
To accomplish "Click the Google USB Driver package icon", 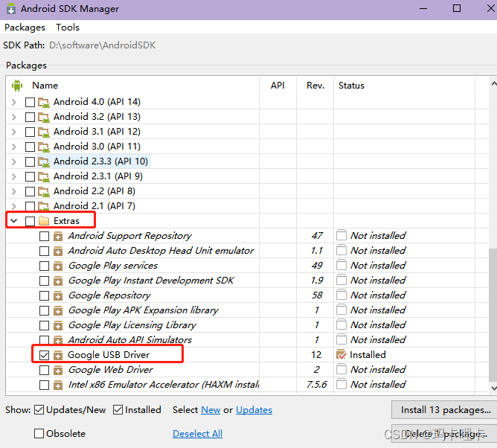I will 58,356.
